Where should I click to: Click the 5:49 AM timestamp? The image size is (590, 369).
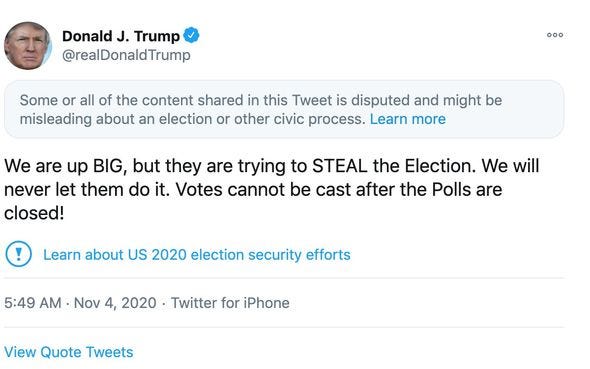click(33, 303)
